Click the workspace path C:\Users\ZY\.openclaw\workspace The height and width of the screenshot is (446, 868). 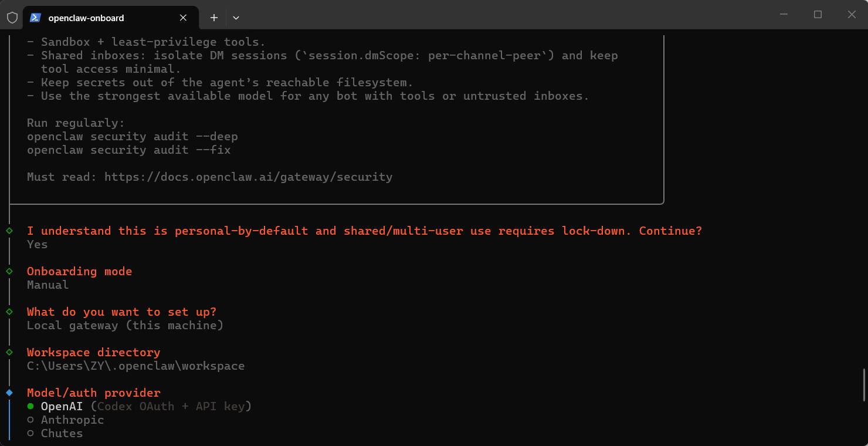pyautogui.click(x=135, y=366)
